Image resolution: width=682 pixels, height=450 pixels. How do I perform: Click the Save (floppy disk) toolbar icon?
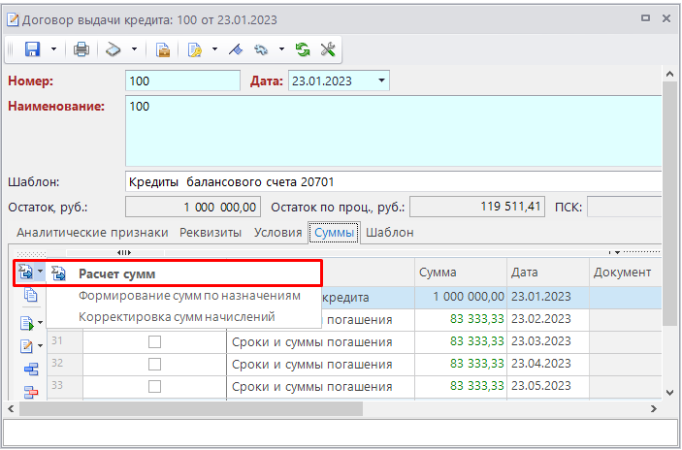click(32, 49)
